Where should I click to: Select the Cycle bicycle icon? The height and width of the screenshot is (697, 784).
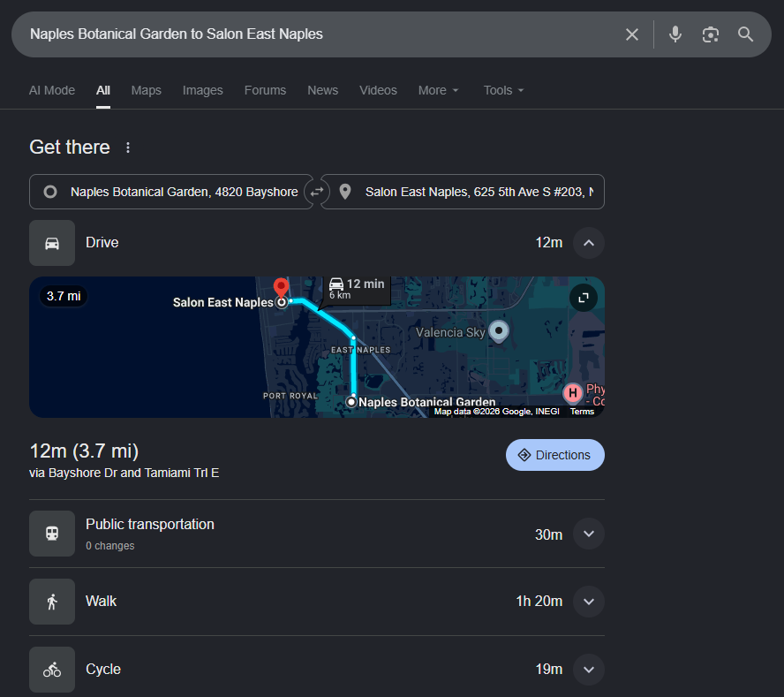(52, 670)
